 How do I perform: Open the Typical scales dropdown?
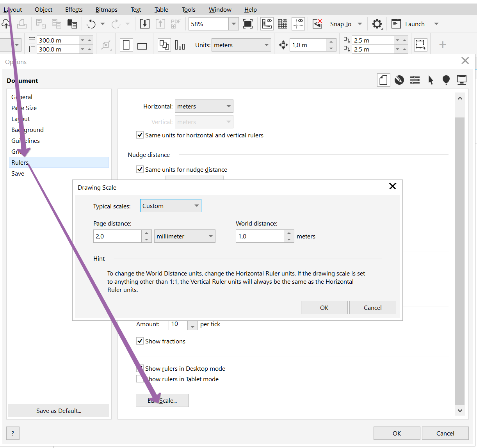click(171, 206)
